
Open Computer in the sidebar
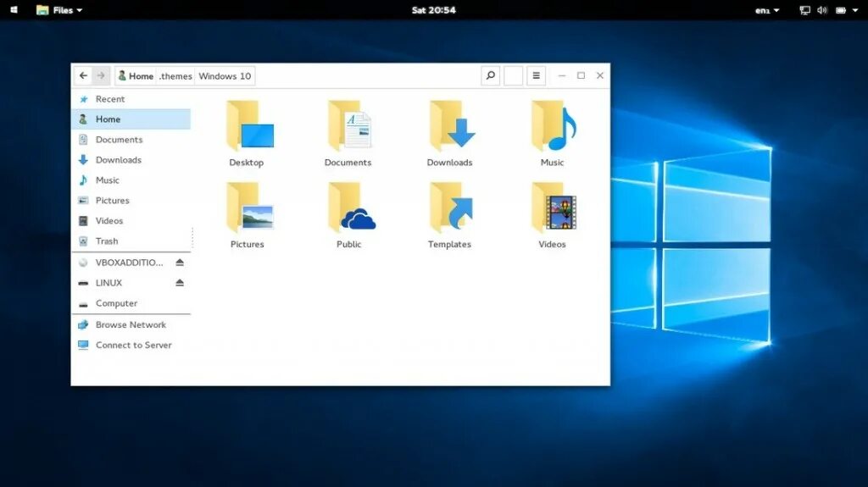[x=131, y=303]
